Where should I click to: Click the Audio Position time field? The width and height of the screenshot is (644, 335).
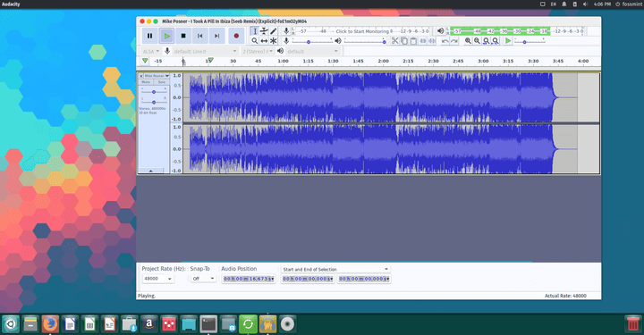(x=249, y=279)
